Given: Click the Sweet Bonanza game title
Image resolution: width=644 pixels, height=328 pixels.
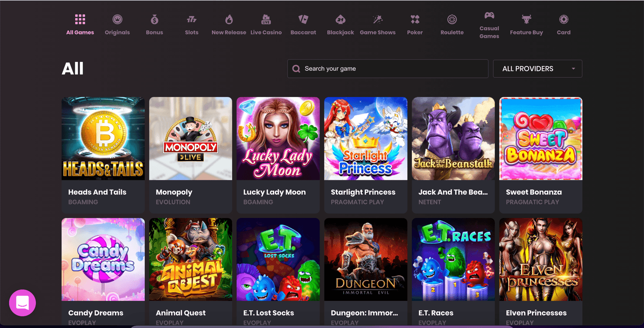Looking at the screenshot, I should click(533, 192).
